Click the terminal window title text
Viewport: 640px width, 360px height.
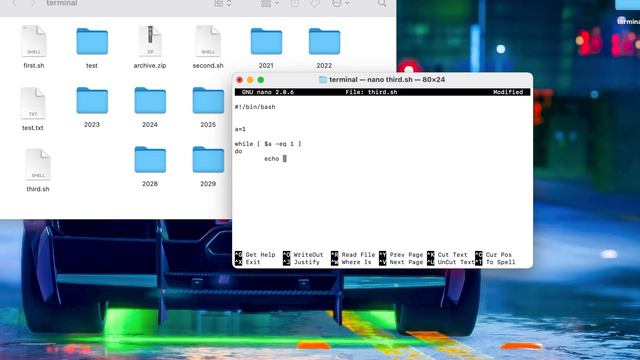click(x=387, y=80)
